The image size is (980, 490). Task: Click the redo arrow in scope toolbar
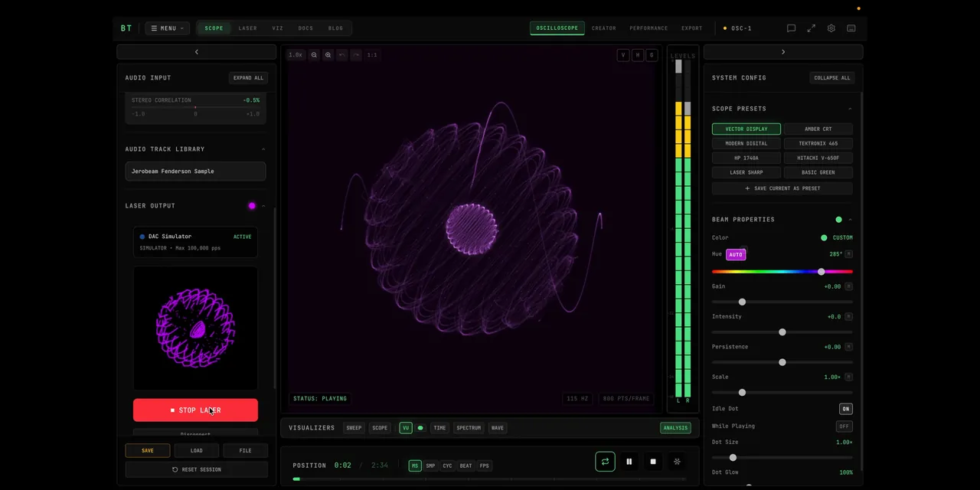coord(355,55)
